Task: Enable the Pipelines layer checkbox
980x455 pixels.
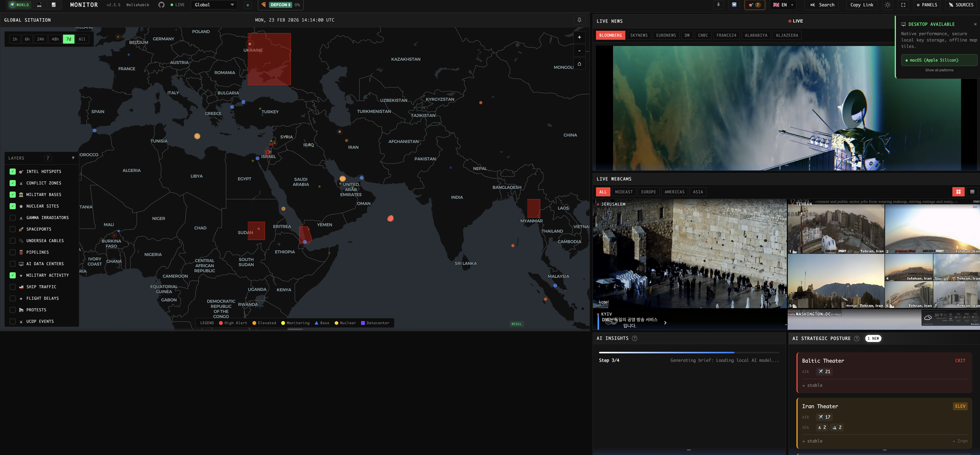Action: 12,252
